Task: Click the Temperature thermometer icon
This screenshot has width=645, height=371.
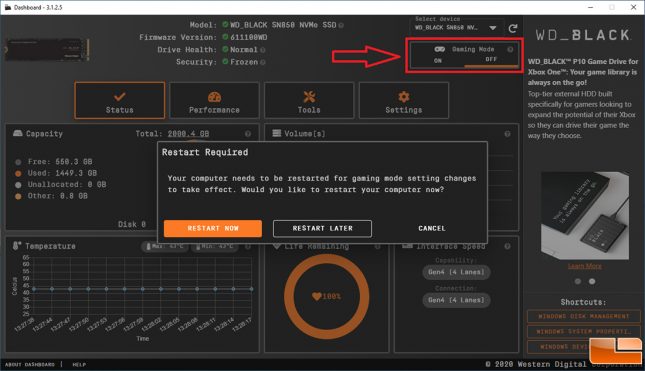Action: point(16,246)
